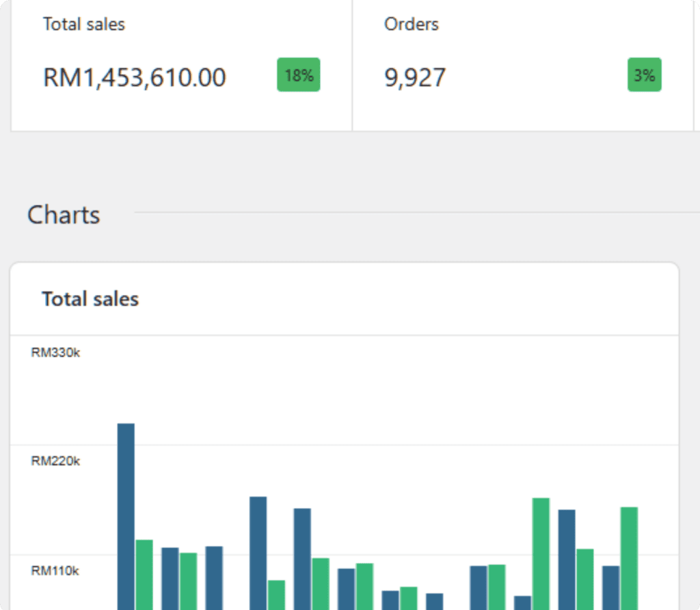
Task: Click the RM1,453,610.00 total sales value
Action: [x=135, y=77]
